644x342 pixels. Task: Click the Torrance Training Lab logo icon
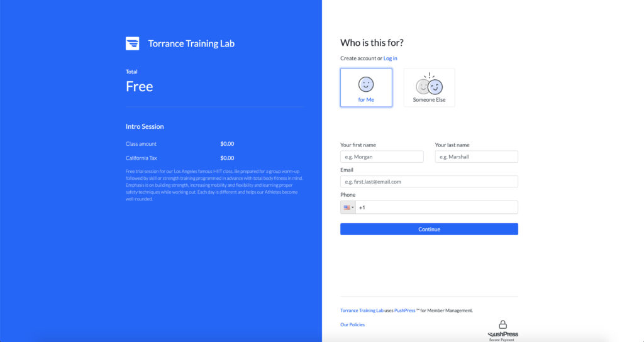pos(132,43)
